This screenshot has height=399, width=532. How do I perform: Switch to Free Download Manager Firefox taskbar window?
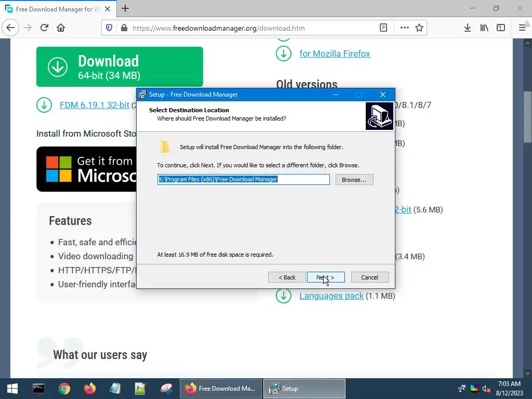coord(221,389)
